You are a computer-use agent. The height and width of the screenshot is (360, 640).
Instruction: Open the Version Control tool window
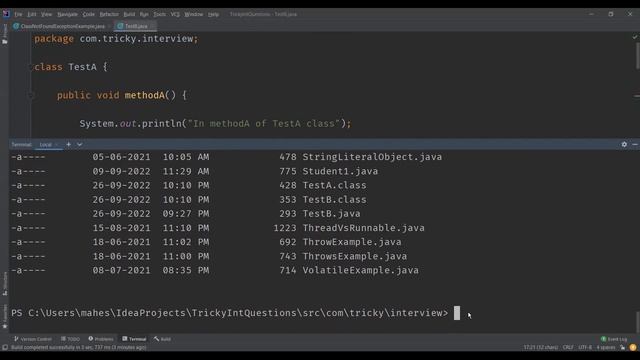pos(33,339)
